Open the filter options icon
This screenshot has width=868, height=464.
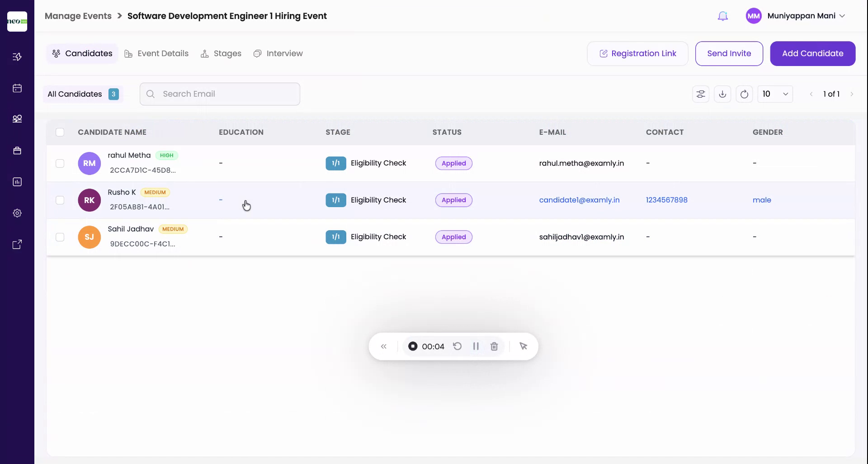click(701, 94)
